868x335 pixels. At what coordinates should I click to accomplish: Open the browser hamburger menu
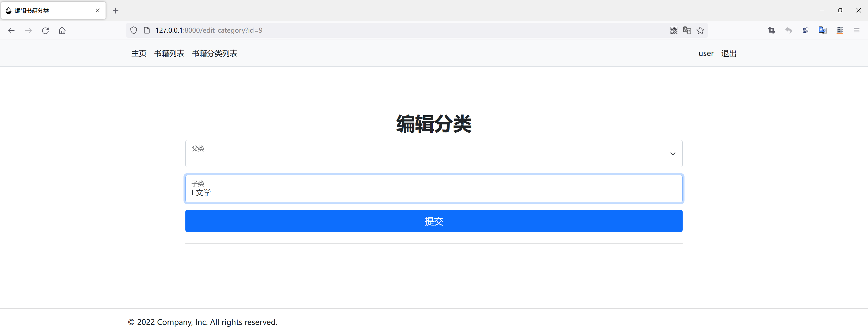(x=857, y=30)
